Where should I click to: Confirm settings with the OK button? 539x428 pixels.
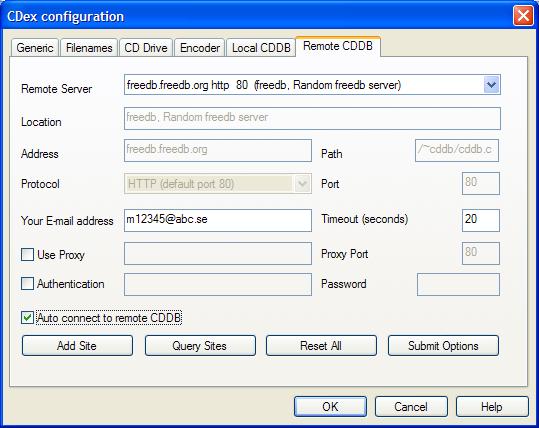(330, 407)
